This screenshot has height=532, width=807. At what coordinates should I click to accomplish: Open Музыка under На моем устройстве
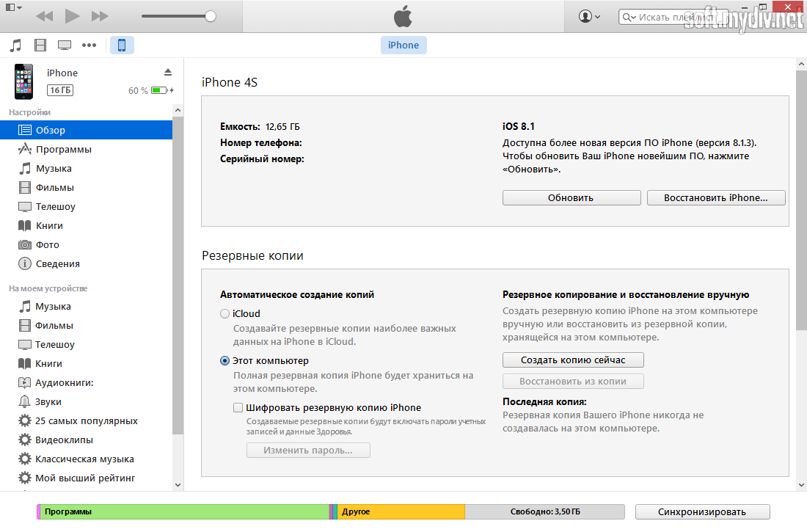[86, 307]
